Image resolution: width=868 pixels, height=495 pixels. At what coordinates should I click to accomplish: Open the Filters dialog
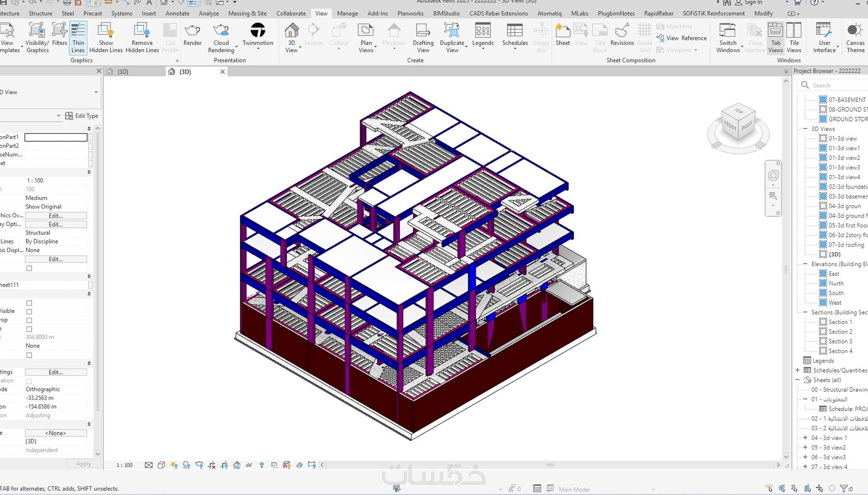click(x=60, y=35)
